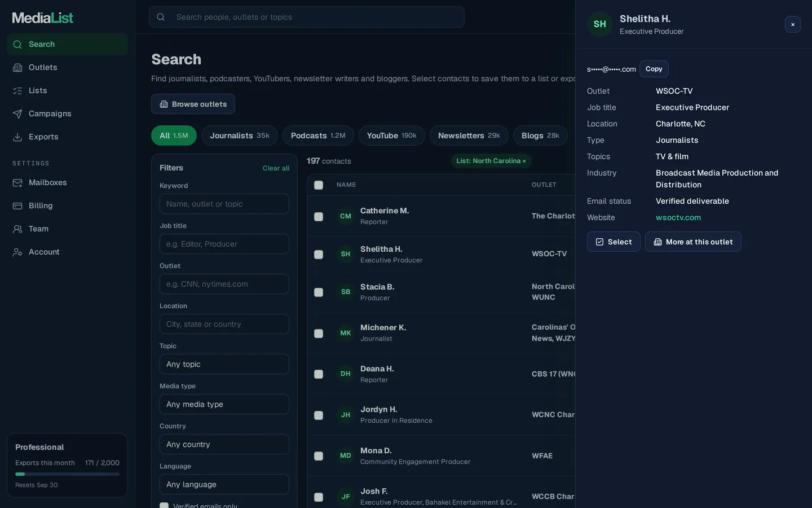Screen dimensions: 812x508
Task: Open Team settings
Action: (67, 229)
